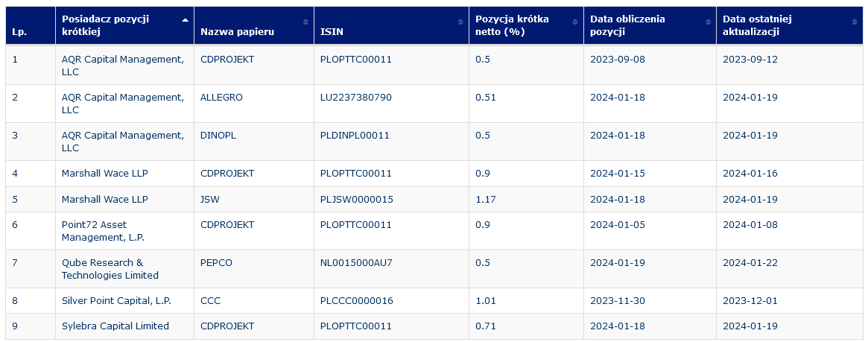Image resolution: width=868 pixels, height=342 pixels.
Task: Click Silver Point Capital, L.P. holder
Action: [x=116, y=301]
